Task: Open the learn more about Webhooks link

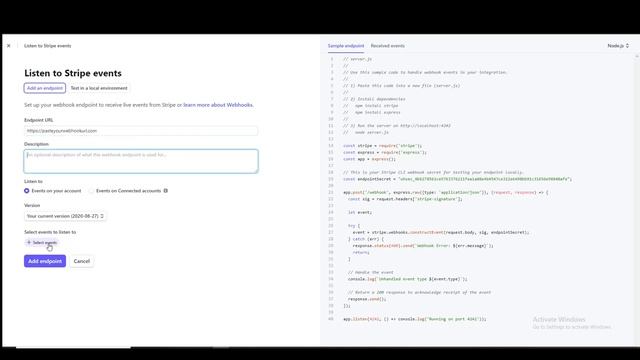Action: point(218,105)
